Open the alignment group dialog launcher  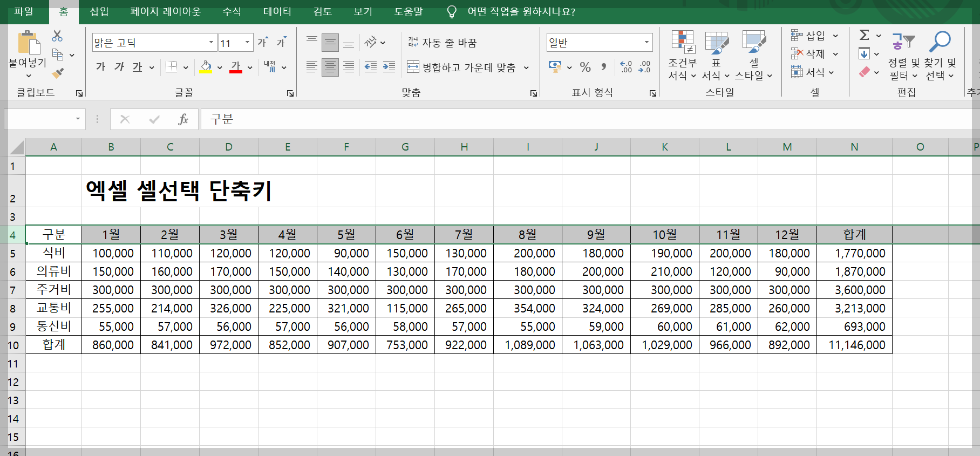534,93
